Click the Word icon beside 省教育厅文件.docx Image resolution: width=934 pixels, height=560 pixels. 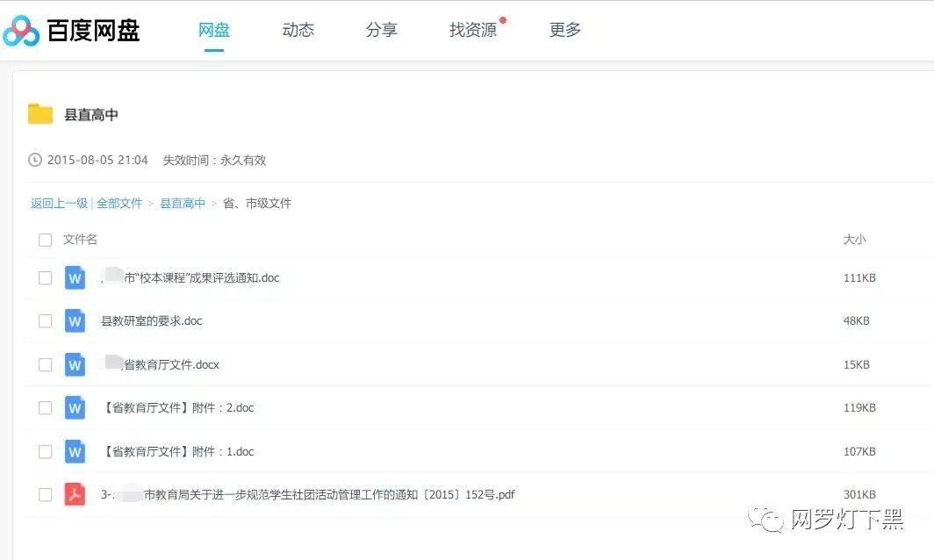point(75,364)
